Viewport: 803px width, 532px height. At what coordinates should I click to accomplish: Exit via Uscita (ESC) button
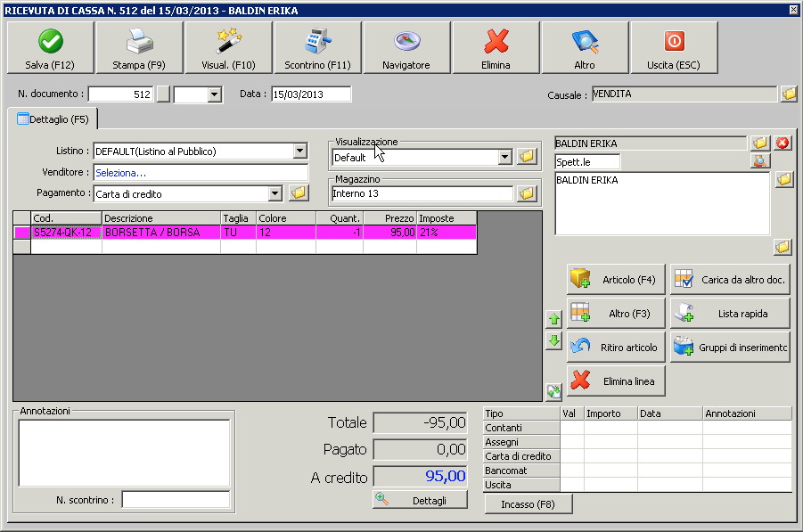click(x=674, y=47)
